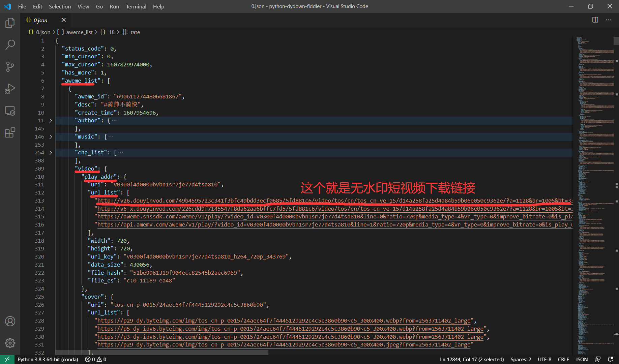Viewport: 619px width, 364px height.
Task: Open the editor More Actions ellipsis
Action: point(609,20)
